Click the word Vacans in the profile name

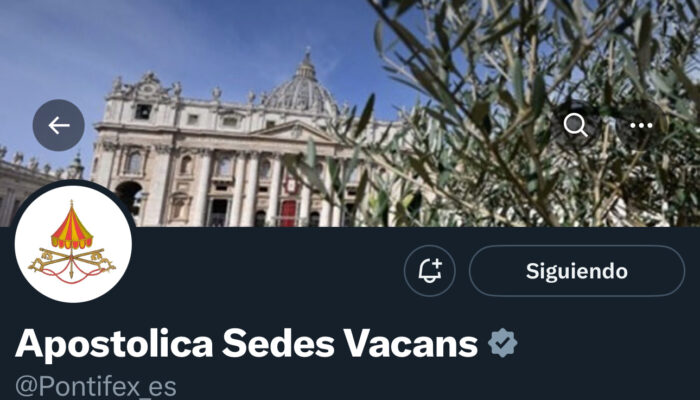[x=410, y=343]
